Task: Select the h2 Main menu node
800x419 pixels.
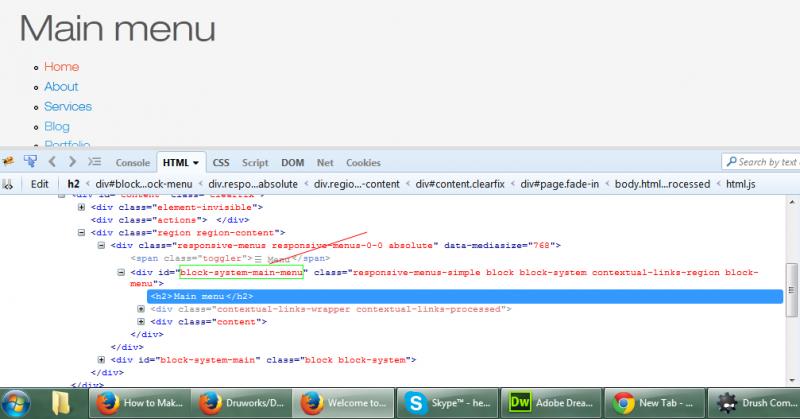Action: coord(465,297)
